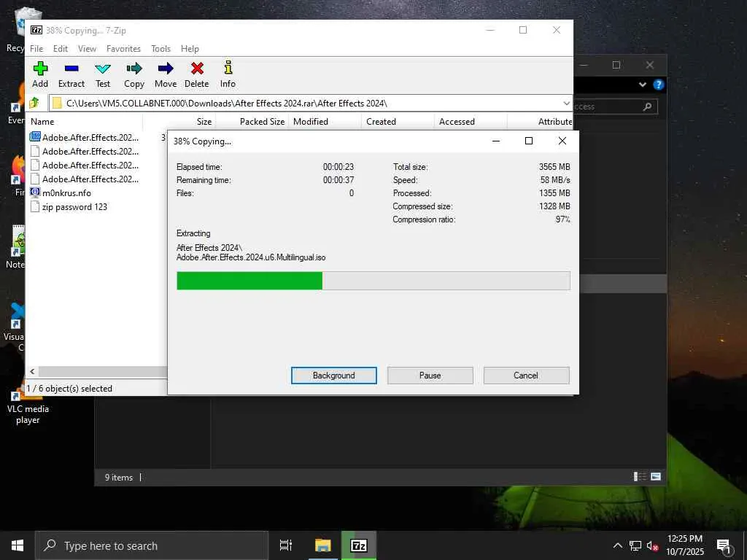Cancel the copying operation
The width and height of the screenshot is (747, 560).
526,376
